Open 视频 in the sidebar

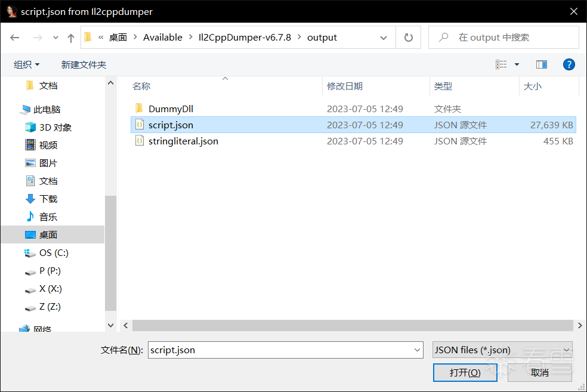tap(48, 145)
